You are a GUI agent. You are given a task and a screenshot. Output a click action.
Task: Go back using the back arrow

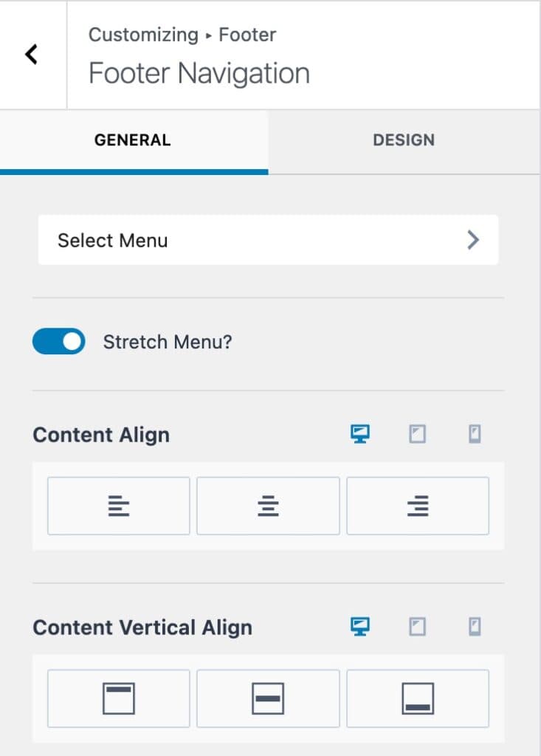point(31,54)
